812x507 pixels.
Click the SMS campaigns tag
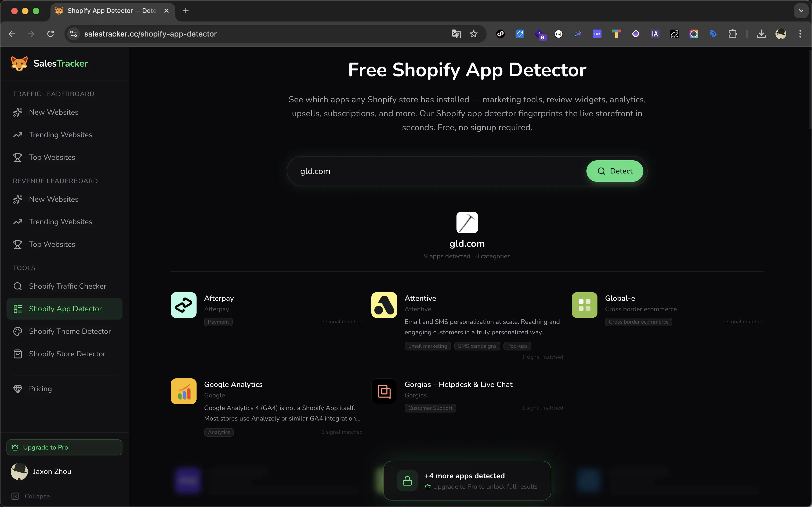477,346
